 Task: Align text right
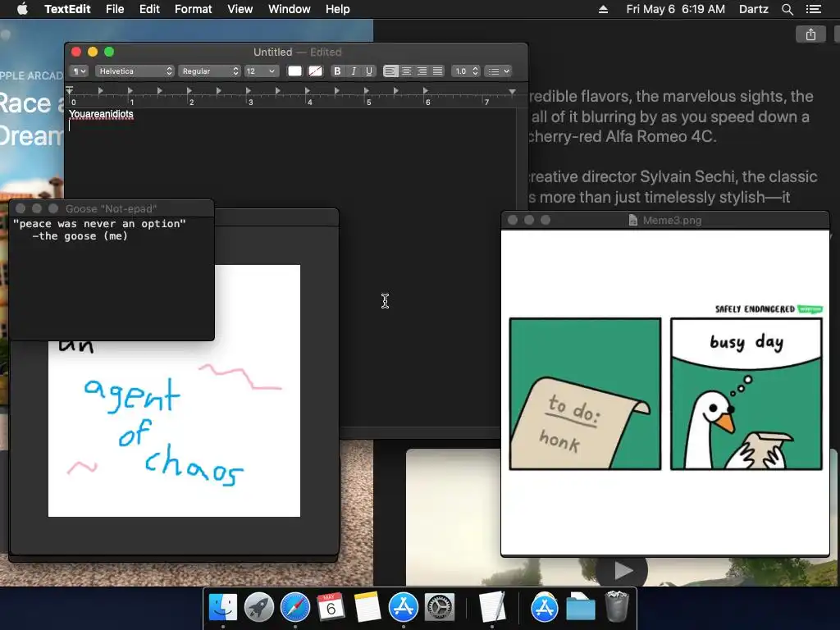coord(422,71)
